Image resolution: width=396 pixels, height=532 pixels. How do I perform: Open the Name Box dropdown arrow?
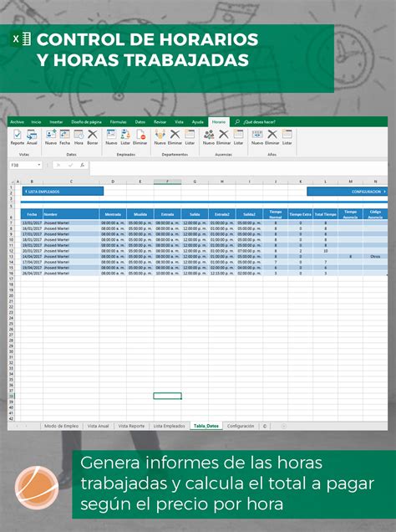pyautogui.click(x=39, y=166)
